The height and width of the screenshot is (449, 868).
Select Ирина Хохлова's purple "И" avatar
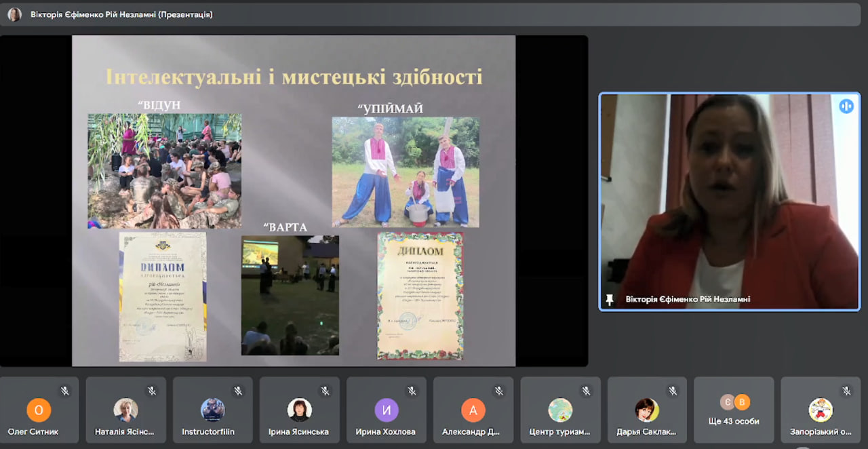click(x=387, y=410)
